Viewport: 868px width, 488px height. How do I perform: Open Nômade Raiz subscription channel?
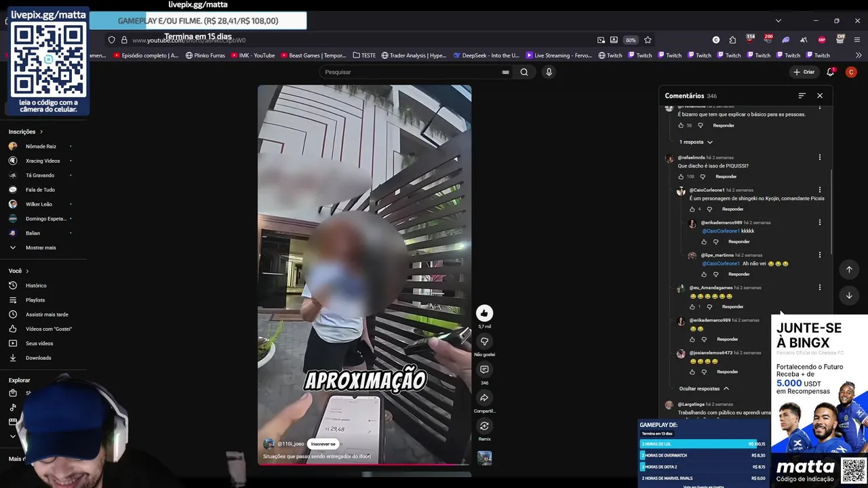coord(41,146)
